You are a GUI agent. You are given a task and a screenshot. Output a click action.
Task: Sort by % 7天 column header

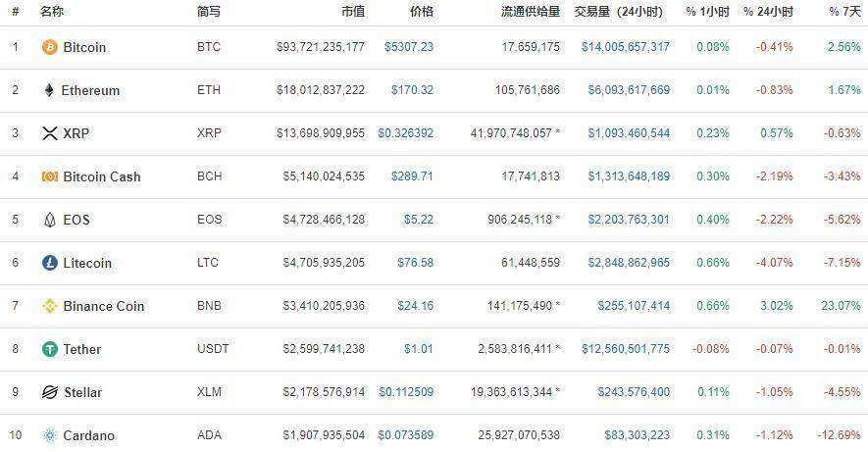click(846, 12)
